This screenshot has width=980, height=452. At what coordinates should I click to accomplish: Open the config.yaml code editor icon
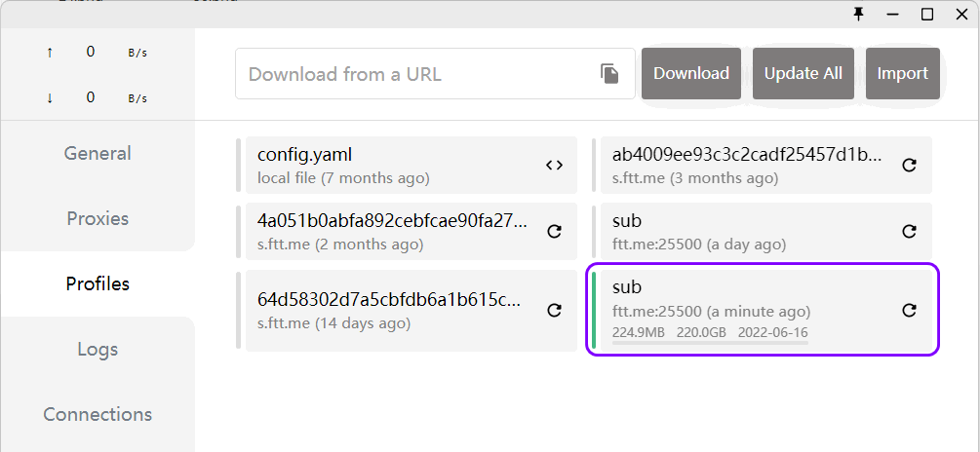554,165
